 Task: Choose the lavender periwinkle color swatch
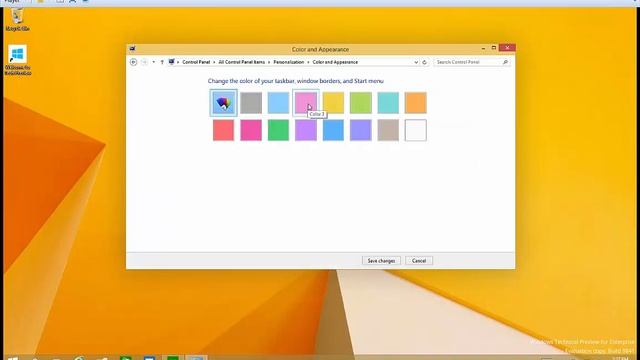tap(361, 130)
